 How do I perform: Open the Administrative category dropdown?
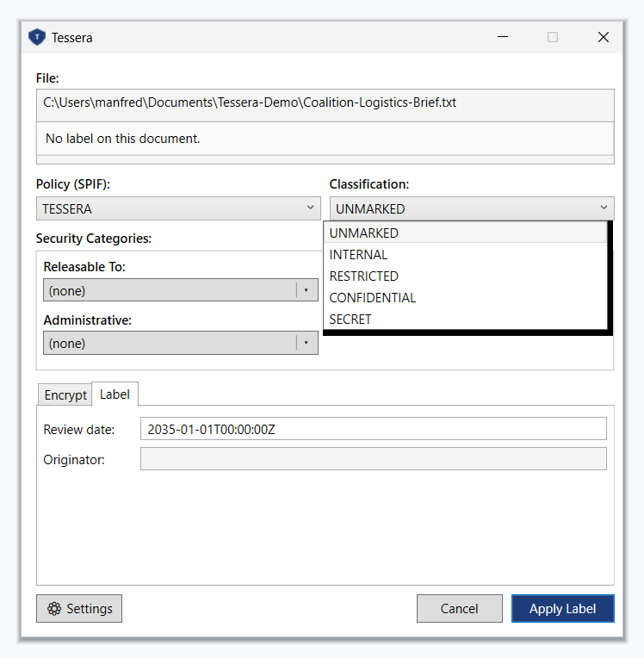pyautogui.click(x=181, y=343)
